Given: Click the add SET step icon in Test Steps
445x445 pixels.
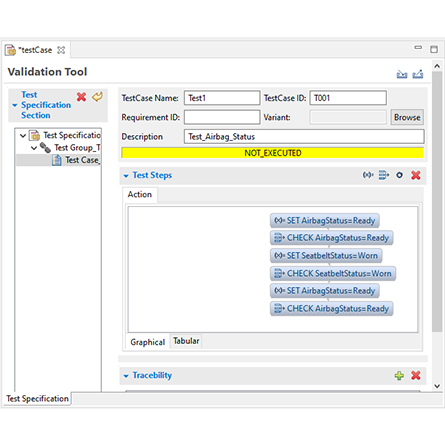Looking at the screenshot, I should click(x=368, y=175).
